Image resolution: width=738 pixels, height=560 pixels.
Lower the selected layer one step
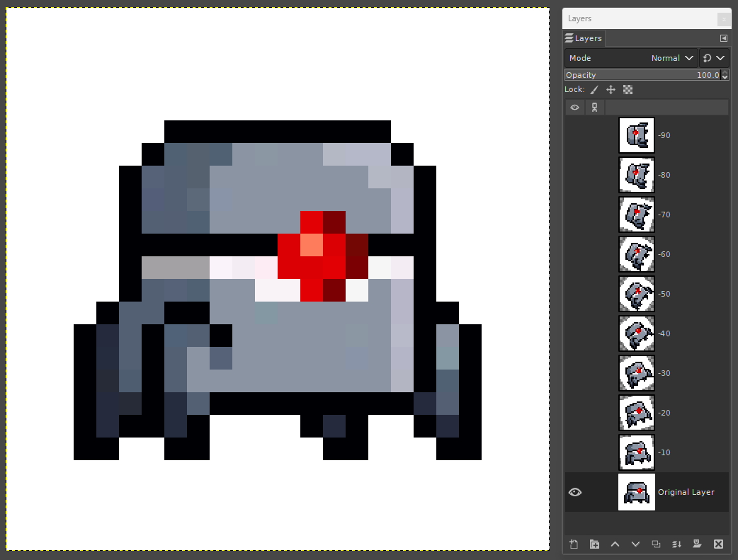pos(635,544)
